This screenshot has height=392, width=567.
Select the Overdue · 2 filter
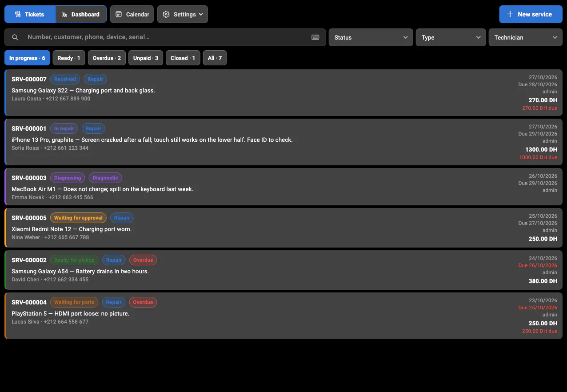click(107, 58)
